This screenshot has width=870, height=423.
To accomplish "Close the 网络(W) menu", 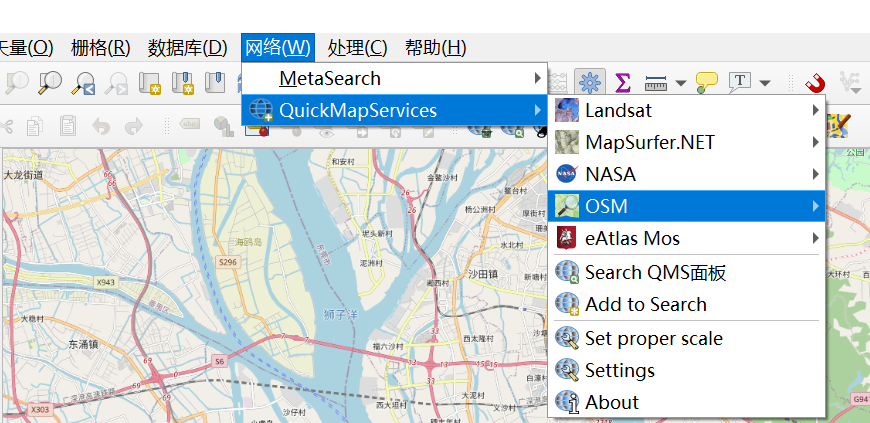I will pyautogui.click(x=278, y=48).
